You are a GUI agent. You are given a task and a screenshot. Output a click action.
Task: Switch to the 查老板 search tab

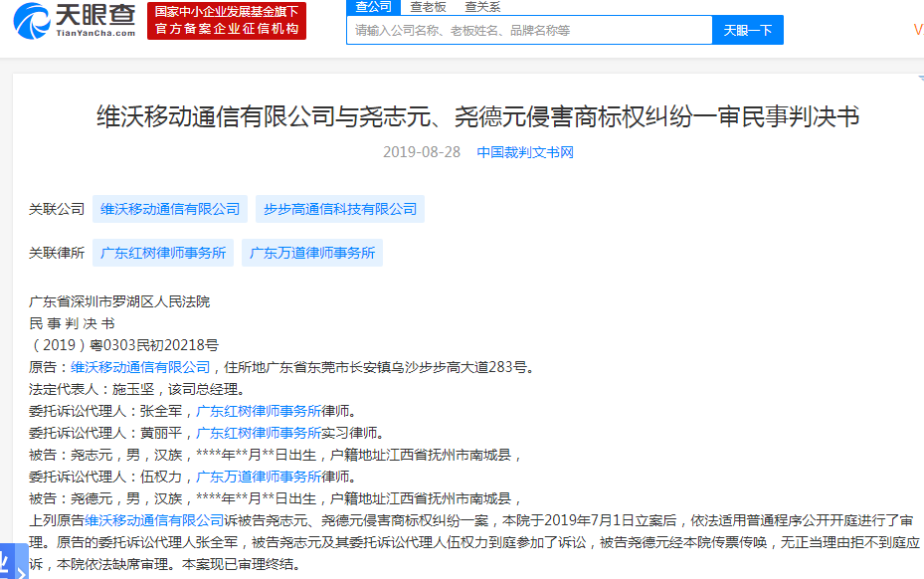pyautogui.click(x=429, y=7)
